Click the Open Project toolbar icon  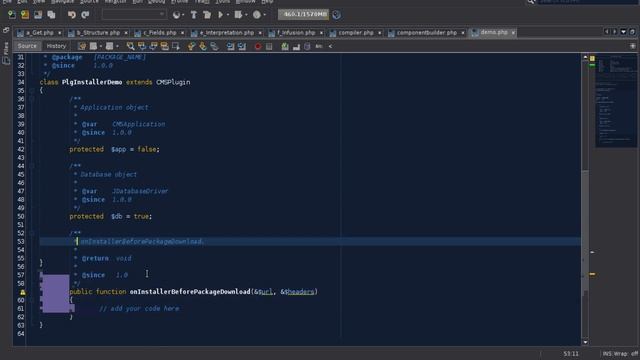pyautogui.click(x=38, y=15)
